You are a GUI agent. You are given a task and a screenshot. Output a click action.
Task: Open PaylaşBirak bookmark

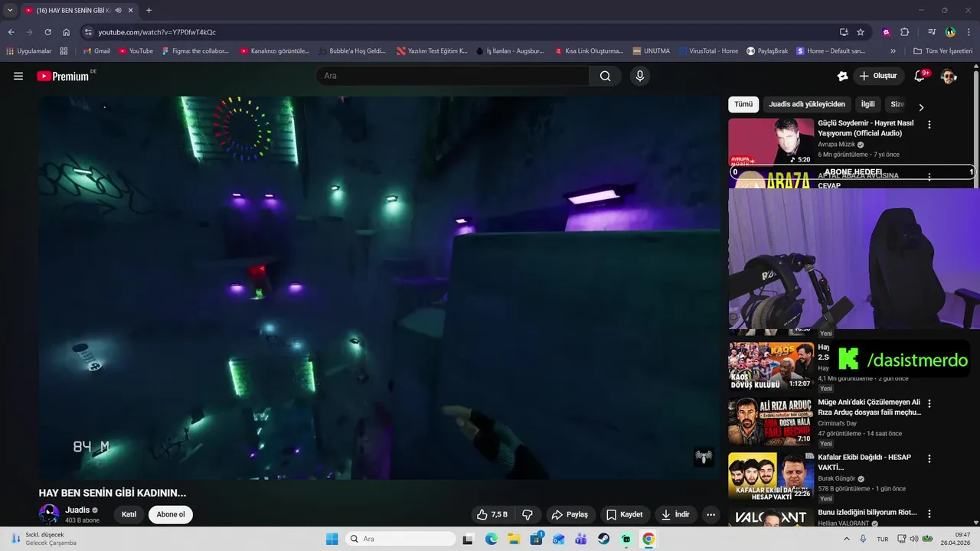767,51
